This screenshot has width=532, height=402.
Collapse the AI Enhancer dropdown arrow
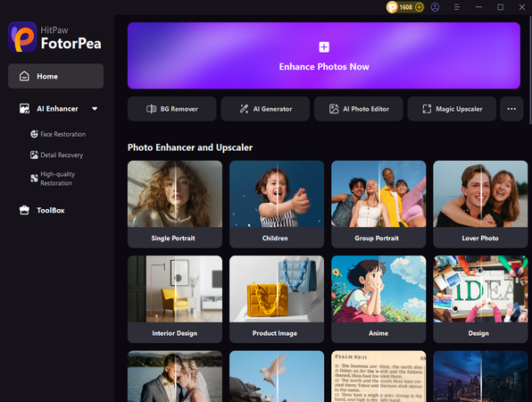(x=95, y=109)
